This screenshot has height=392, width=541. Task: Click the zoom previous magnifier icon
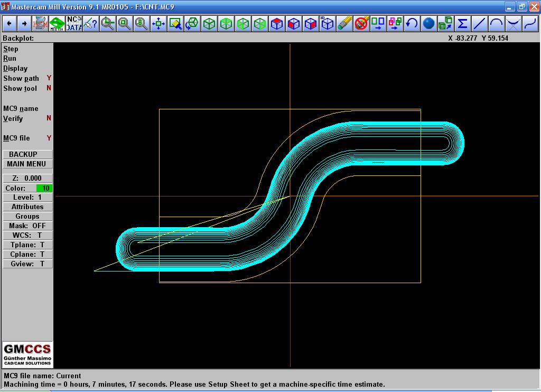pyautogui.click(x=108, y=23)
